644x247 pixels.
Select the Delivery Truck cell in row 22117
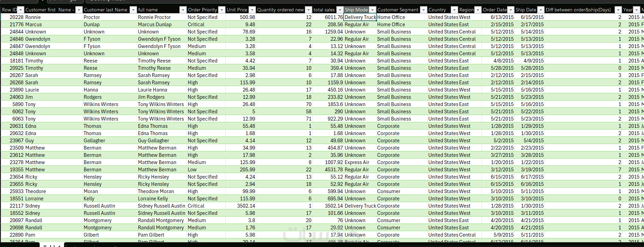[x=360, y=206]
